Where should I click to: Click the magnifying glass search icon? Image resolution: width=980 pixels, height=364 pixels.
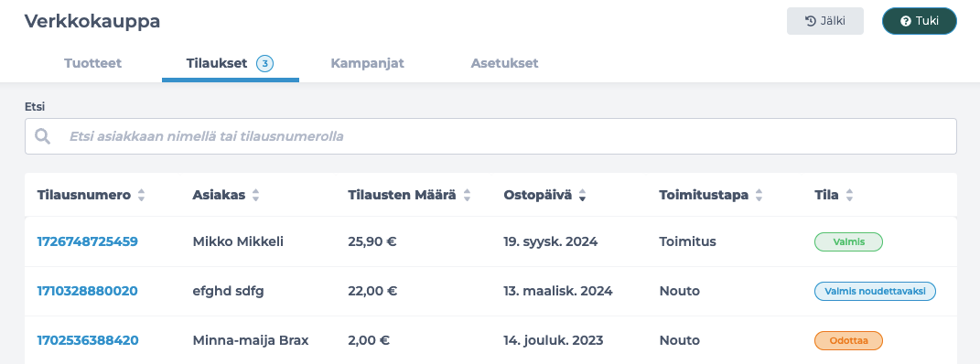pos(42,136)
